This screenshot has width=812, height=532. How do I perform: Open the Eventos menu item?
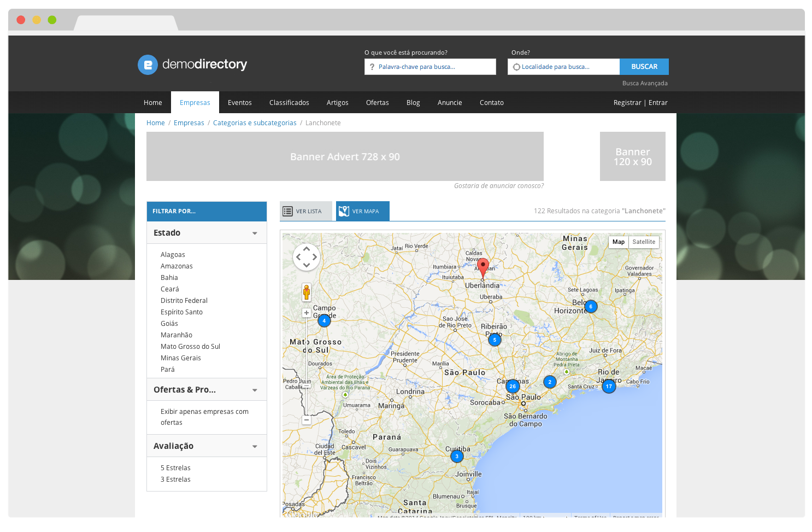click(240, 102)
